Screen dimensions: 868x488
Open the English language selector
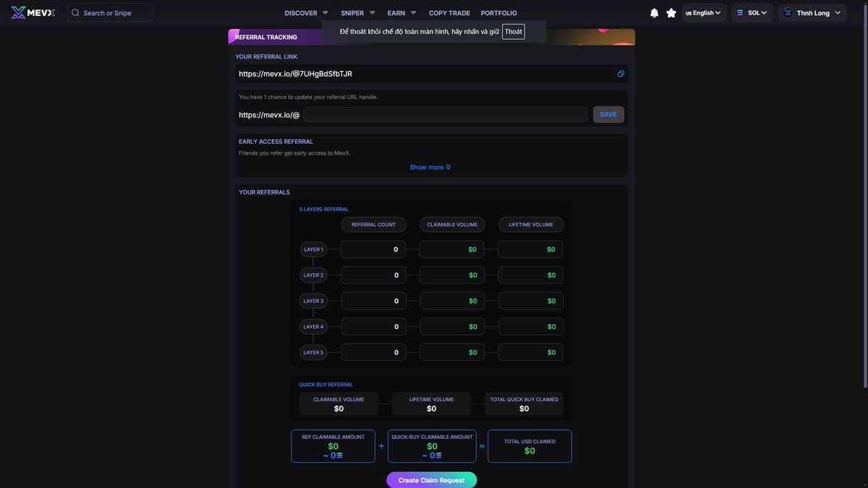point(704,13)
